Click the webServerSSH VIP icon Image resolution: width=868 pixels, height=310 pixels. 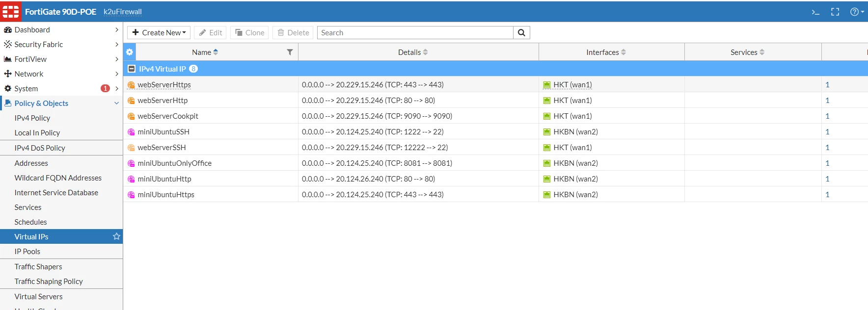tap(131, 148)
